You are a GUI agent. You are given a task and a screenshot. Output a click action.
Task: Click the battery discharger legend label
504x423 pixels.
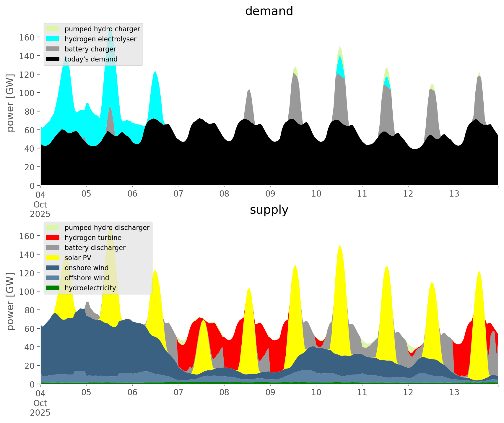point(95,248)
